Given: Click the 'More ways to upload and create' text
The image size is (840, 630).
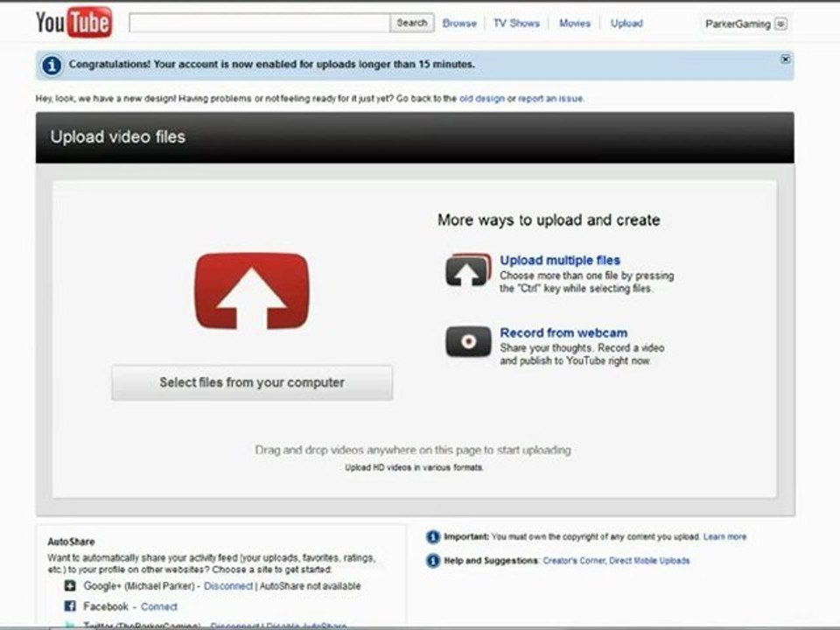Looking at the screenshot, I should pyautogui.click(x=549, y=220).
